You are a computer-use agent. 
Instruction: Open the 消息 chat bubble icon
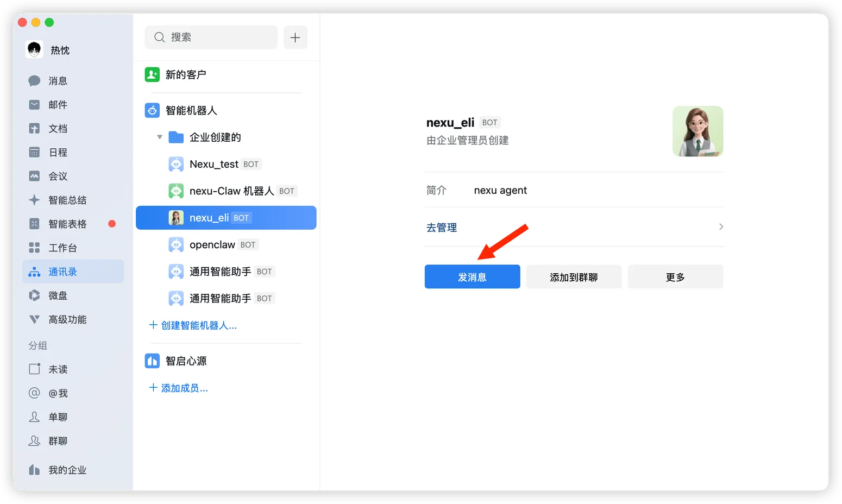click(34, 81)
